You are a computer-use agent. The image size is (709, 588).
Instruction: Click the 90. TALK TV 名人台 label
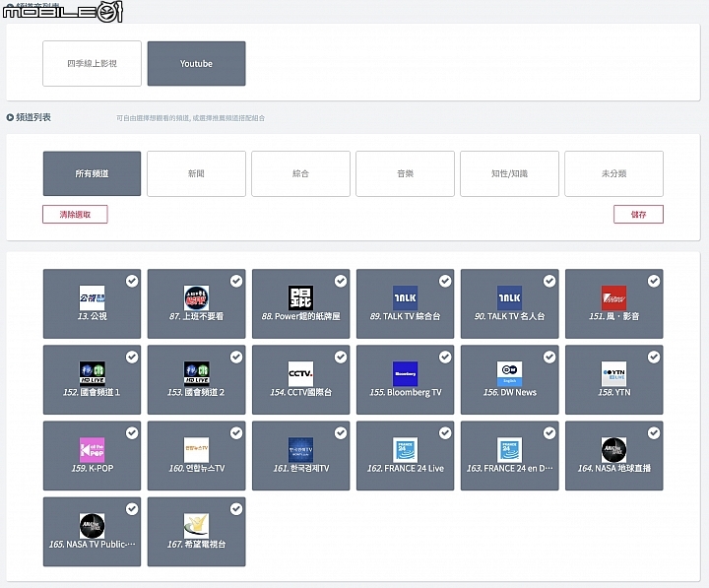(x=510, y=316)
